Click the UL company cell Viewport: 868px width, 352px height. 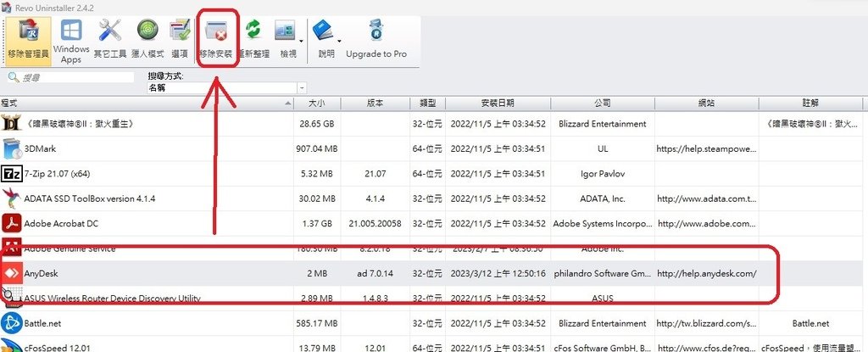(603, 148)
